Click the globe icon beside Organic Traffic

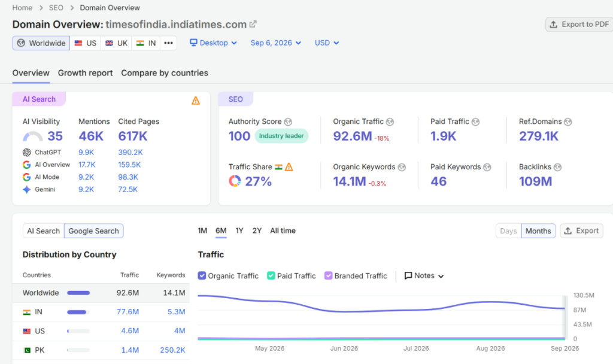[x=390, y=122]
